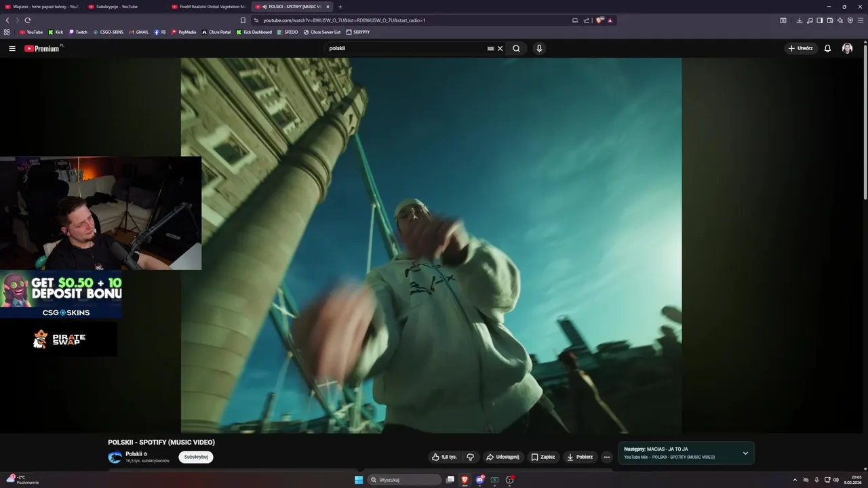Close the POLSKII - SPOTIFY tab
The height and width of the screenshot is (488, 868).
[328, 7]
